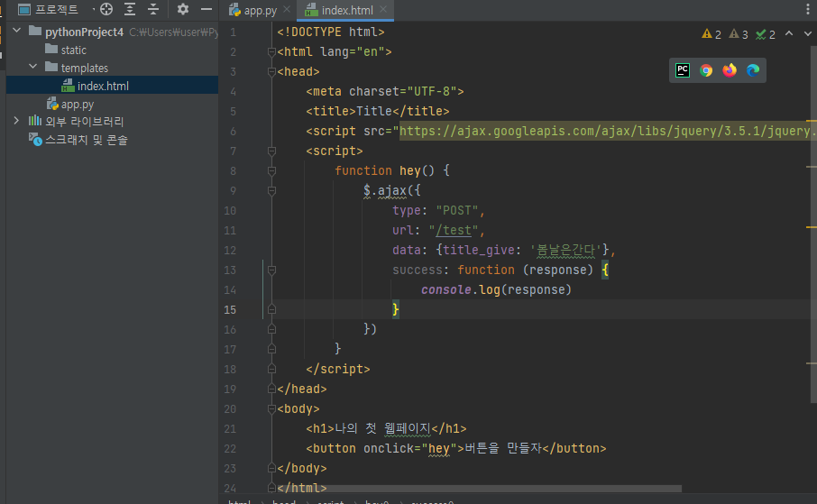Jump to next highlighted error arrow

[808, 34]
